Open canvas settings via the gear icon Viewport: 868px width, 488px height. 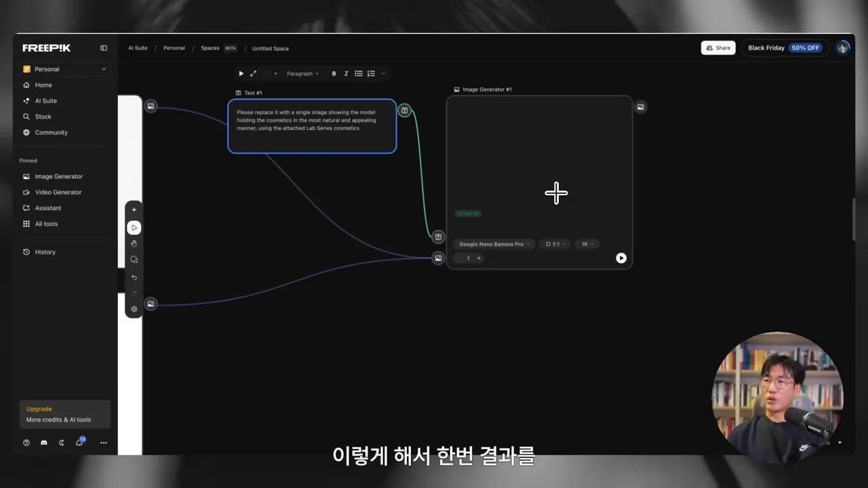[134, 308]
